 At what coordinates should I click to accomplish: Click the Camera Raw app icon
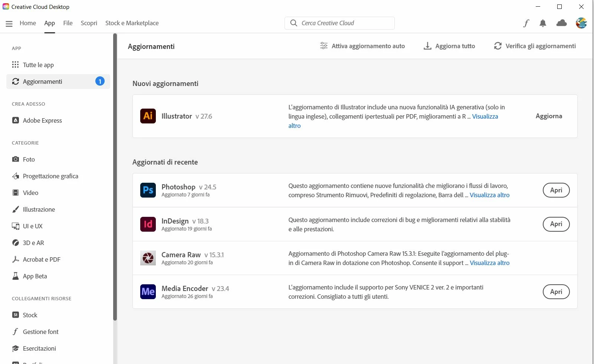[148, 258]
